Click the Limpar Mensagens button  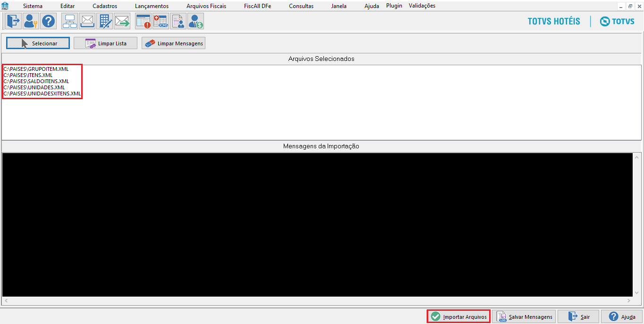click(173, 43)
